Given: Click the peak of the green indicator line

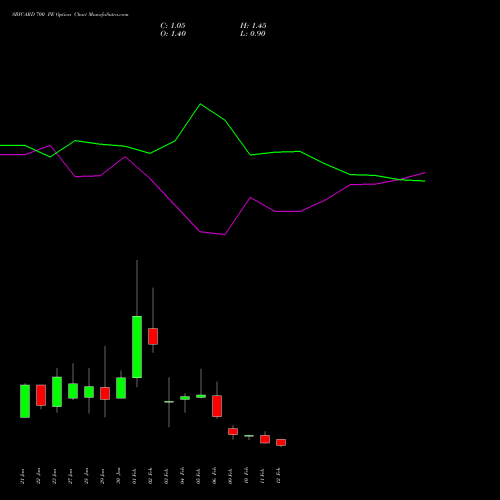Looking at the screenshot, I should coord(200,104).
